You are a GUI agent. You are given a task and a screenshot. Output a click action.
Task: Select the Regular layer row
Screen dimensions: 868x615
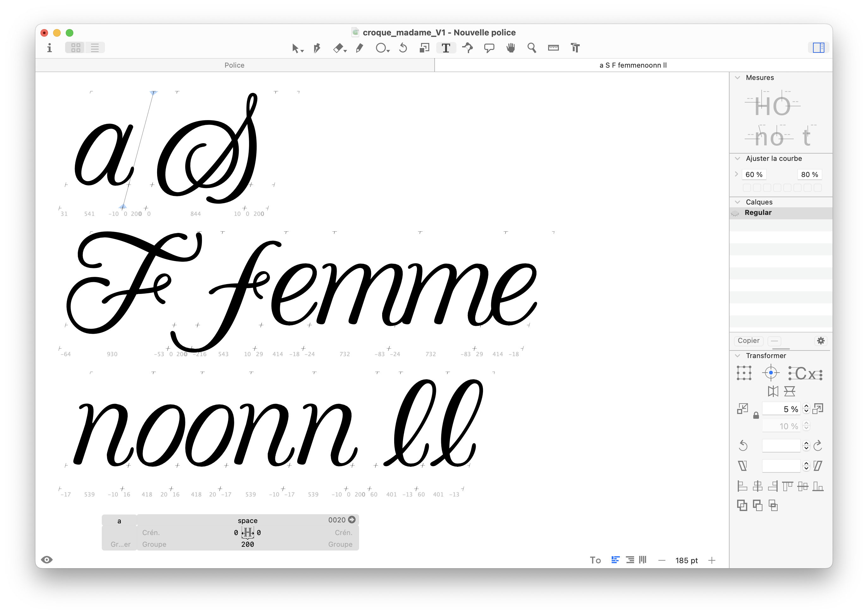click(x=780, y=213)
